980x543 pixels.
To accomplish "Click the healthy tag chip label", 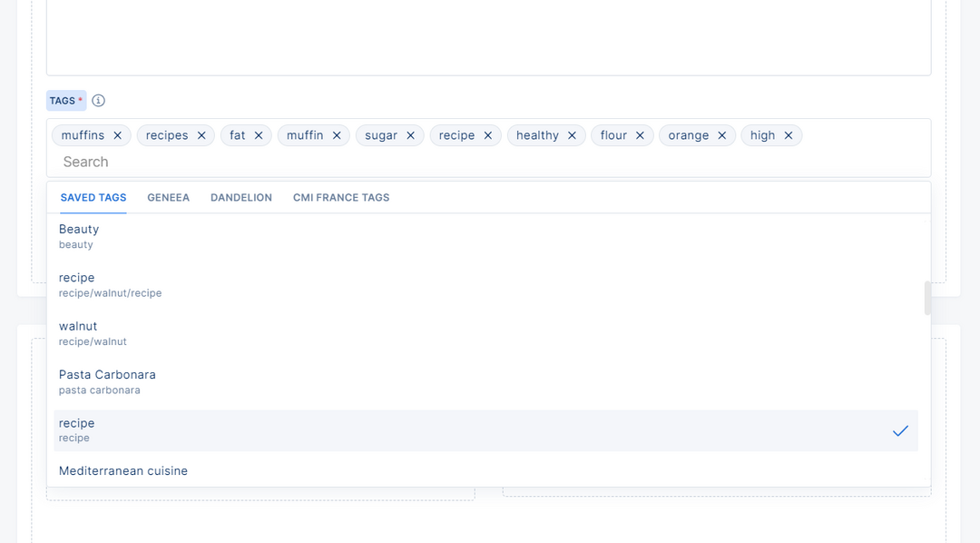I will click(x=537, y=135).
